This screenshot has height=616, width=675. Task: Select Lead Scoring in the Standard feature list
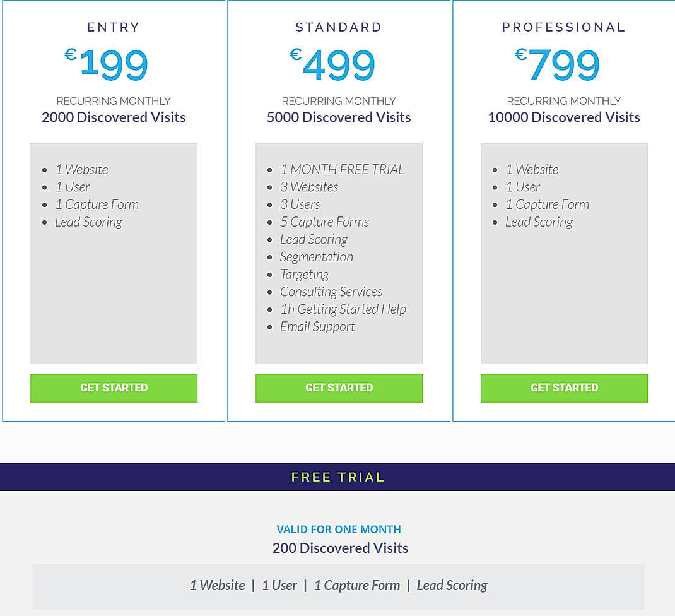click(x=314, y=239)
